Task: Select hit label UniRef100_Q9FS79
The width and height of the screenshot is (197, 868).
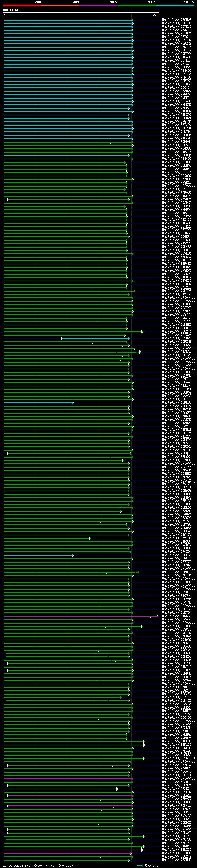Action: pyautogui.click(x=177, y=145)
